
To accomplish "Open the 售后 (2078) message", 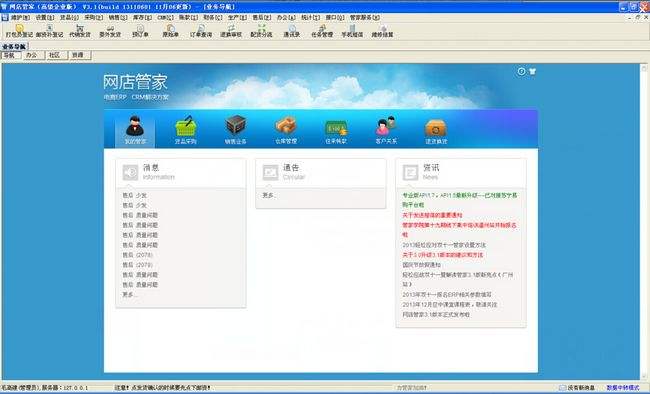I will 138,255.
